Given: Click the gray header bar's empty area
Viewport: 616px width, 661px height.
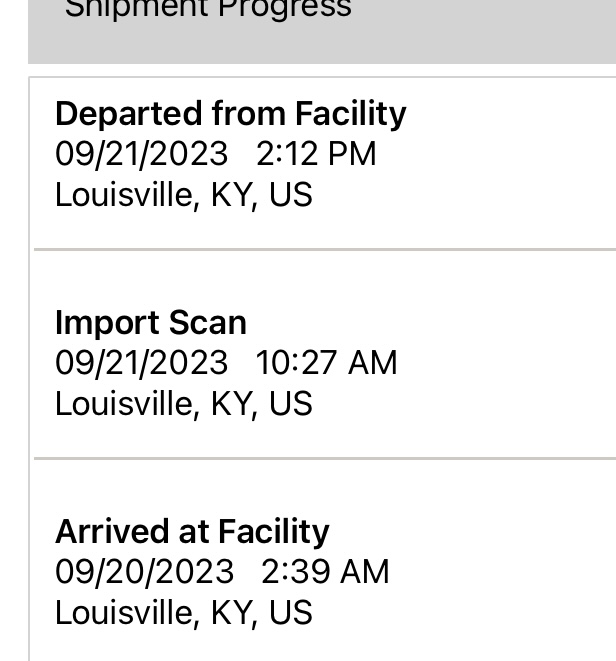Looking at the screenshot, I should pyautogui.click(x=480, y=30).
